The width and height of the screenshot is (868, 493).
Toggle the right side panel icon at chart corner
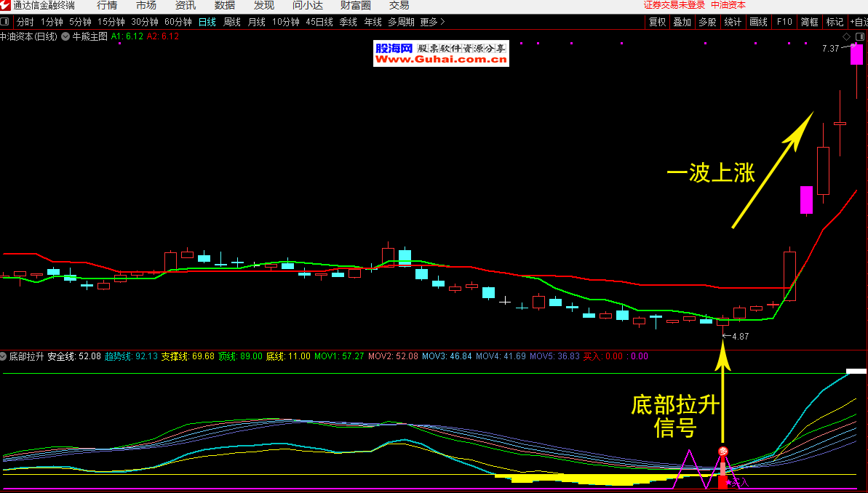pyautogui.click(x=861, y=36)
